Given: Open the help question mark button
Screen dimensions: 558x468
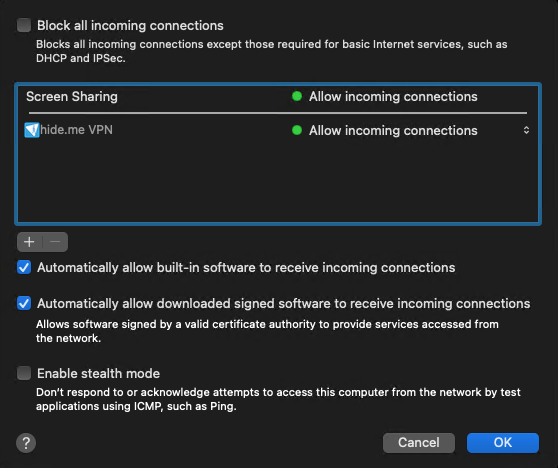Looking at the screenshot, I should (x=26, y=443).
